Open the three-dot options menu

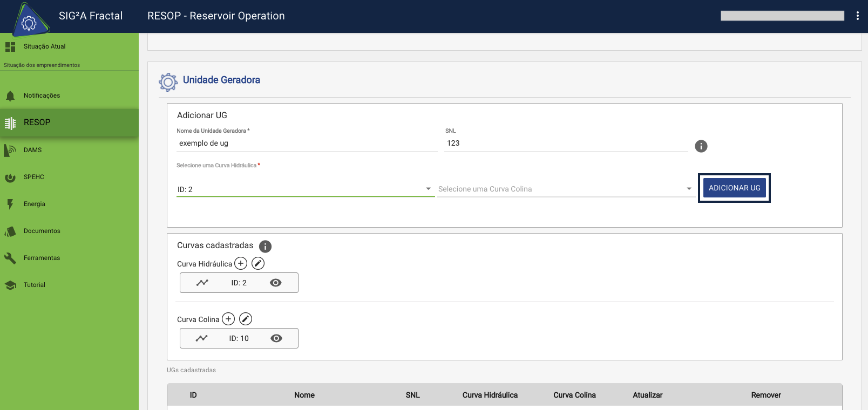coord(857,16)
